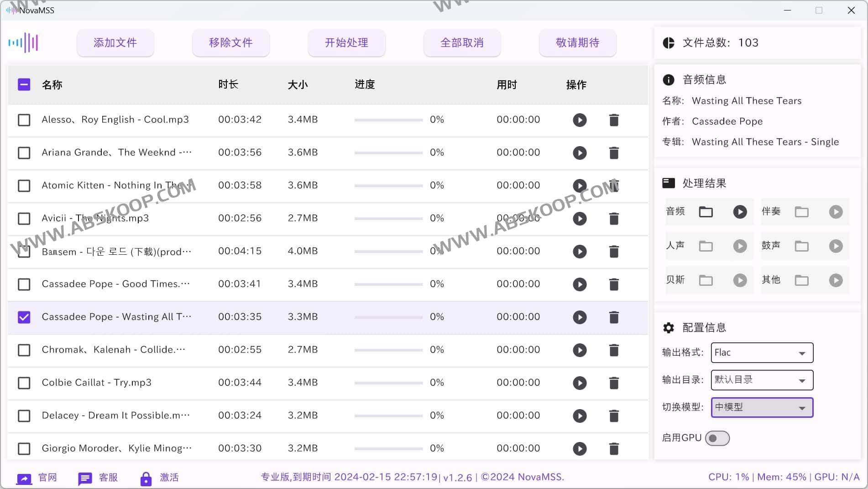Click the NovaMSS waveform logo
The height and width of the screenshot is (489, 868).
click(23, 42)
